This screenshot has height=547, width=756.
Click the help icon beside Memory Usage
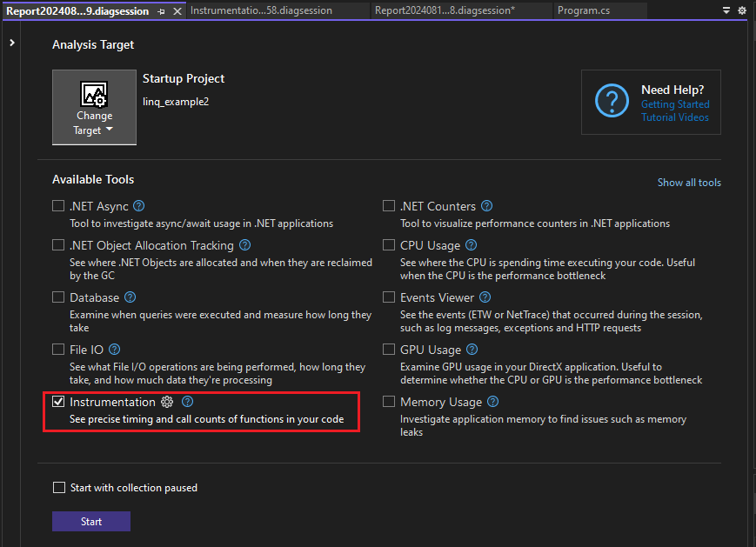(492, 402)
